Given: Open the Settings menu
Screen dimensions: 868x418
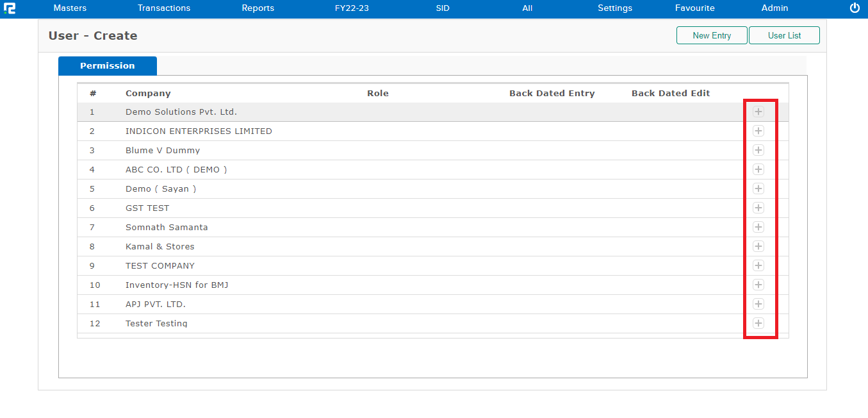Looking at the screenshot, I should (615, 8).
